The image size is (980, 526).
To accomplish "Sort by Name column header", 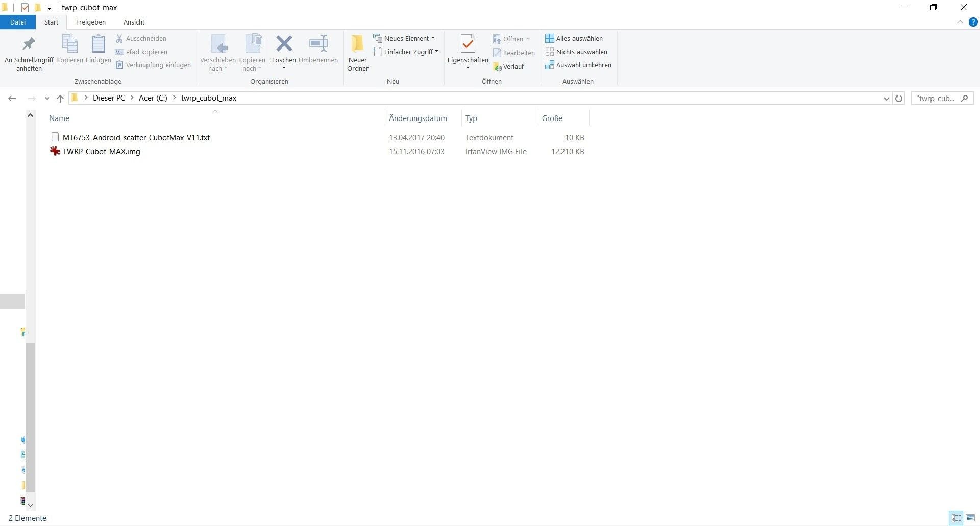I will point(59,118).
